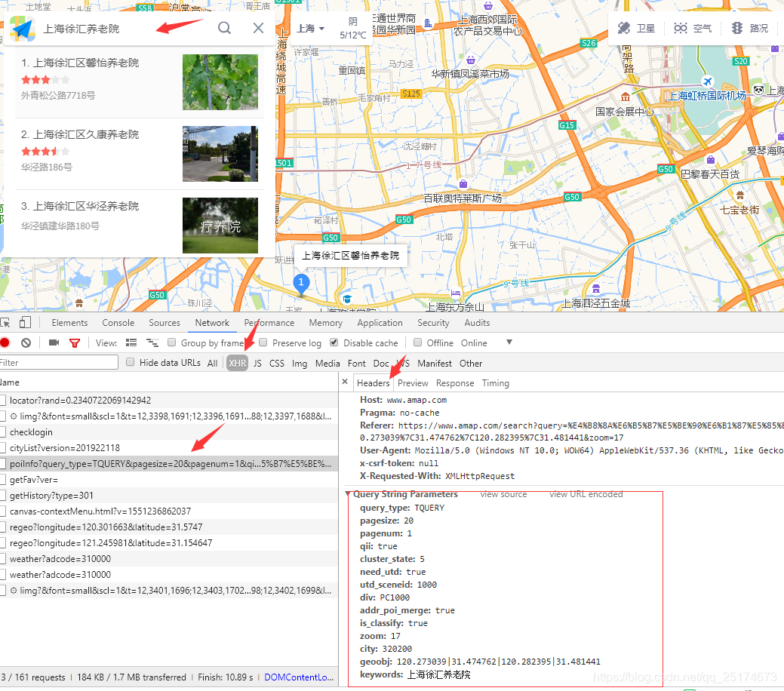Collapse Query String Parameters section

tap(348, 494)
